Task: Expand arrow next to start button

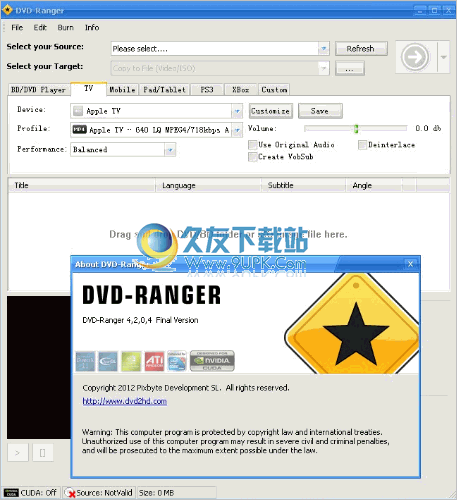Action: 443,57
